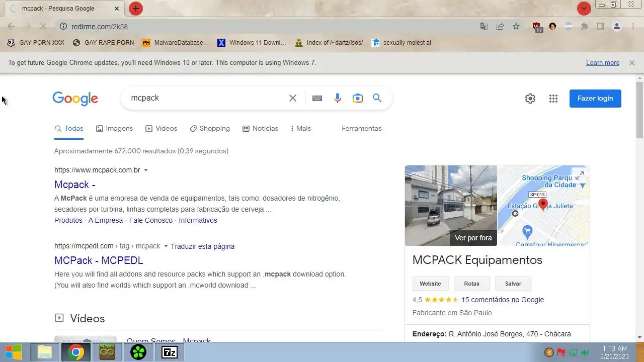Search by image with the camera icon
The width and height of the screenshot is (644, 362).
[358, 98]
